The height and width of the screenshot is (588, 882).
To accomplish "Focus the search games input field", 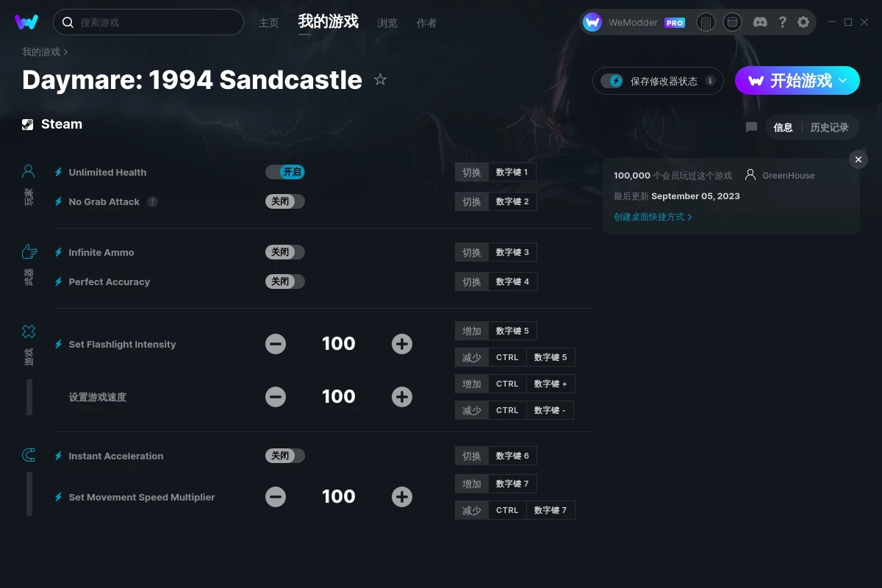I will 148,22.
